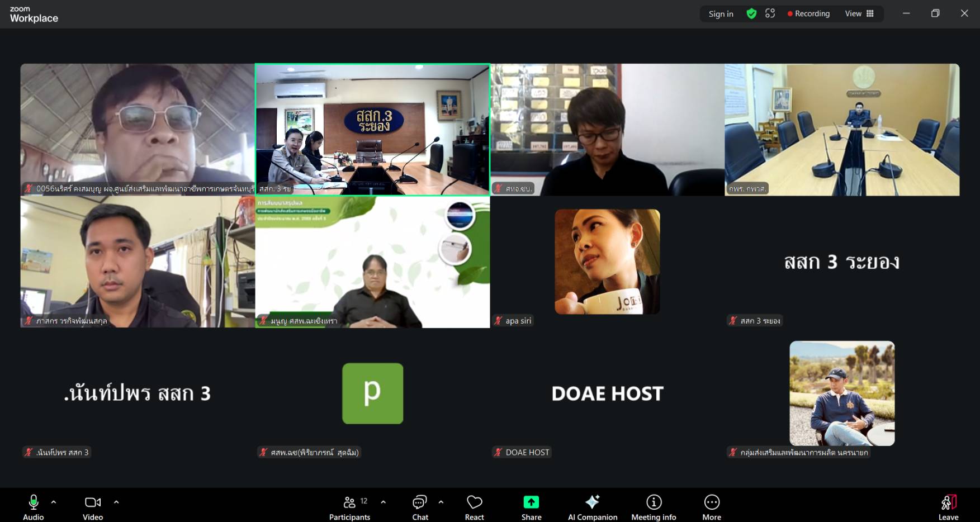Show Meeting info details
The width and height of the screenshot is (980, 522).
[654, 507]
